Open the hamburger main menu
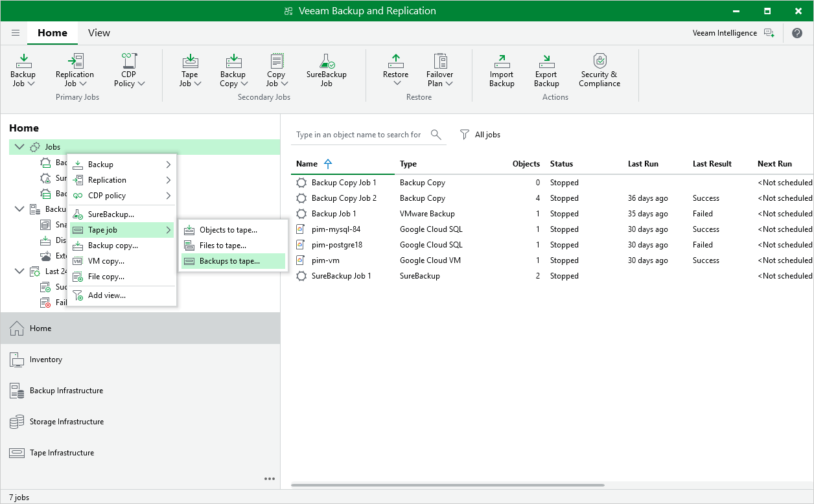814x504 pixels. coord(15,32)
